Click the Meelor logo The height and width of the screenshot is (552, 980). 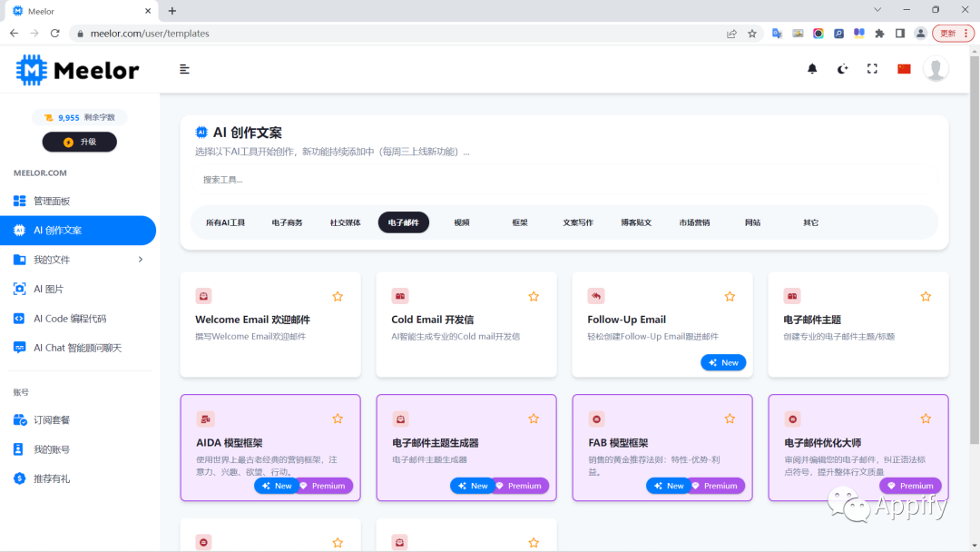[x=77, y=70]
